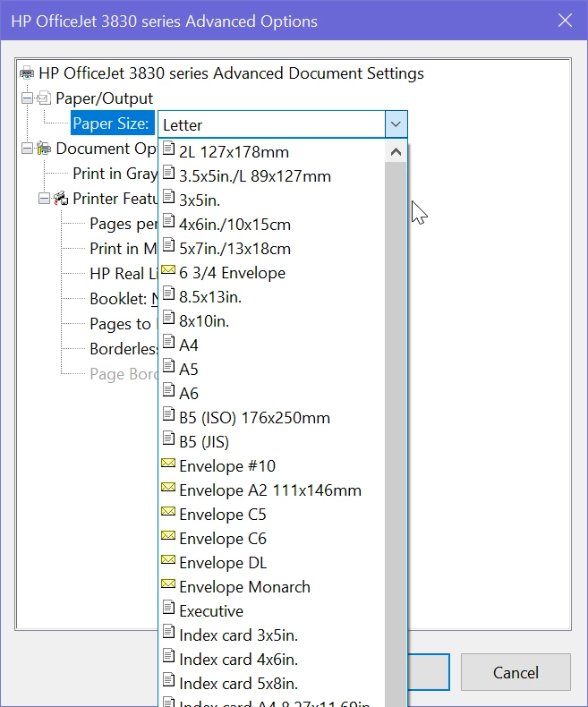Select 4x6in./10x15cm from the list
This screenshot has height=707, width=588.
coord(272,224)
